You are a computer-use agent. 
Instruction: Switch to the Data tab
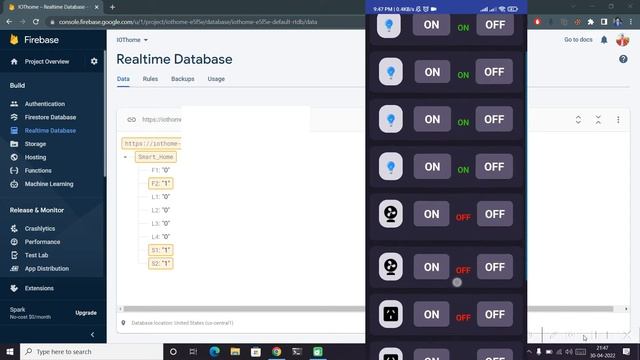123,79
